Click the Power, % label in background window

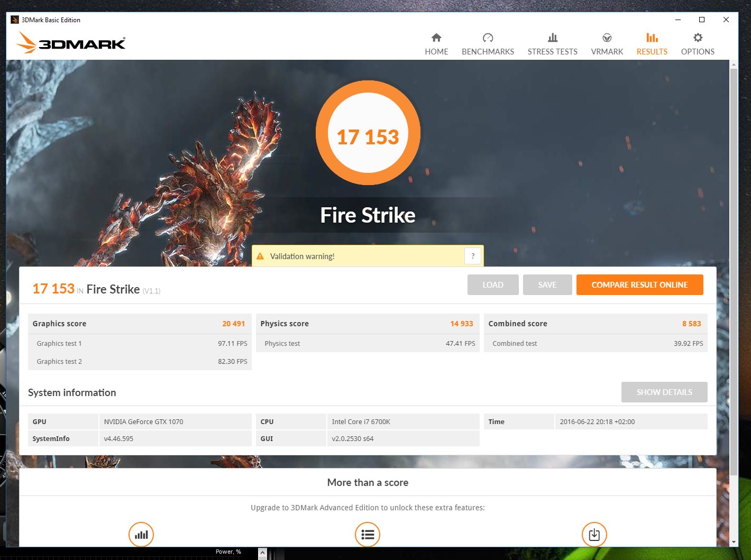click(228, 552)
